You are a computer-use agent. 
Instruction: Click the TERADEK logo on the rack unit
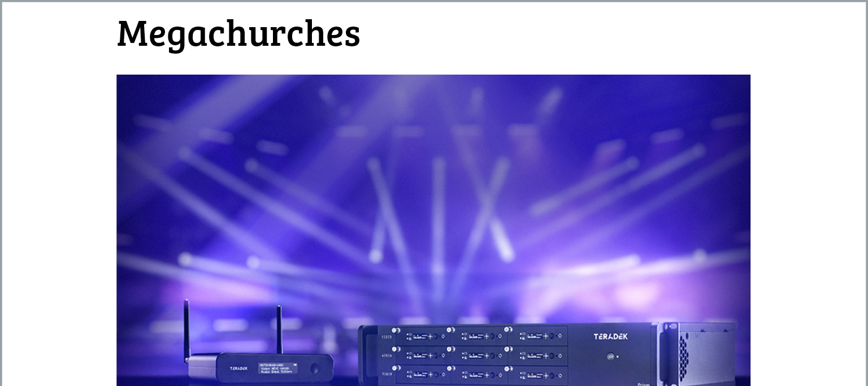610,337
